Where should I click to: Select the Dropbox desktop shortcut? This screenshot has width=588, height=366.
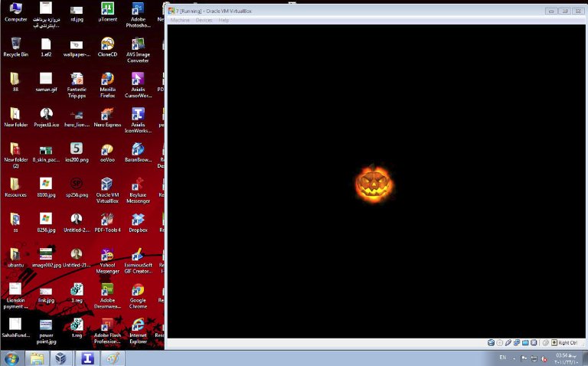click(x=138, y=223)
